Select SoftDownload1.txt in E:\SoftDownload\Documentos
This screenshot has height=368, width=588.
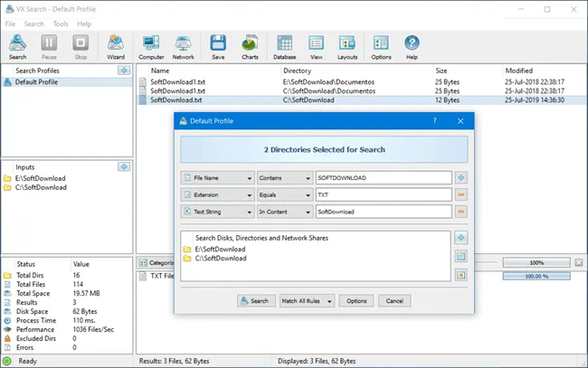[362, 82]
